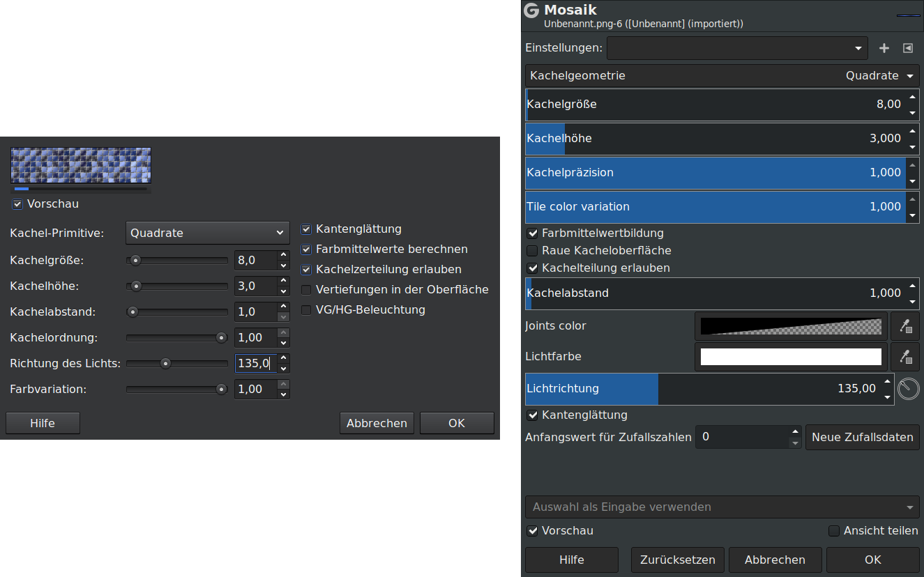Enable Ansicht teilen checkbox
Screen dimensions: 924x577
834,531
